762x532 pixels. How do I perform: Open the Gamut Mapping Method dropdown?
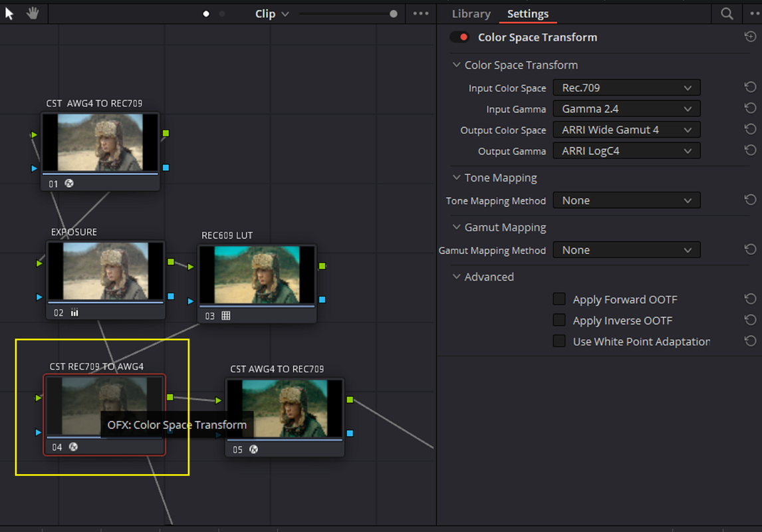(626, 250)
